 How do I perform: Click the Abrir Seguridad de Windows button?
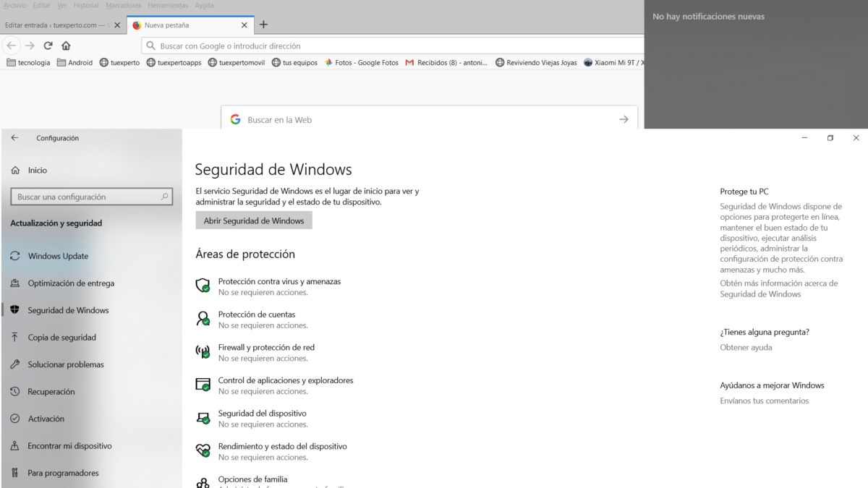pyautogui.click(x=253, y=221)
